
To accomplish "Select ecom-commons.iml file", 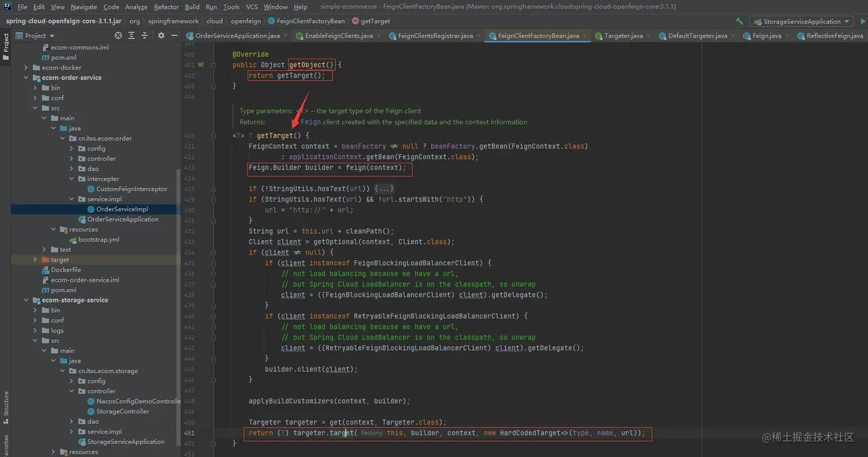I will point(79,47).
